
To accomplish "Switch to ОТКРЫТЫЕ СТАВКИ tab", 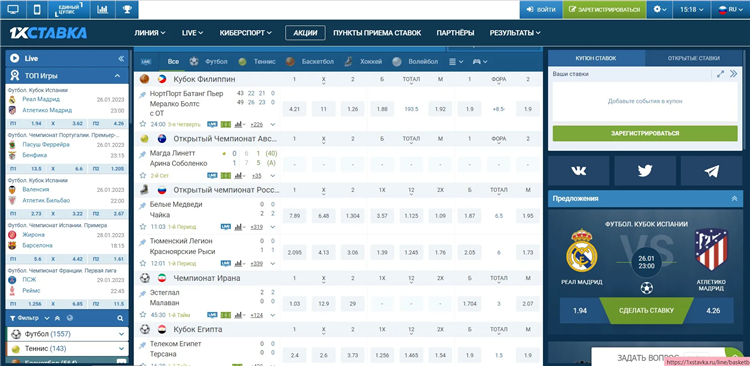I will [694, 58].
